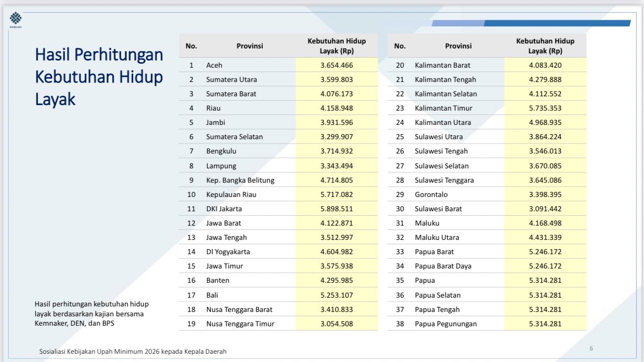Click the Papua Selatan province cell
This screenshot has height=362, width=644.
click(437, 295)
